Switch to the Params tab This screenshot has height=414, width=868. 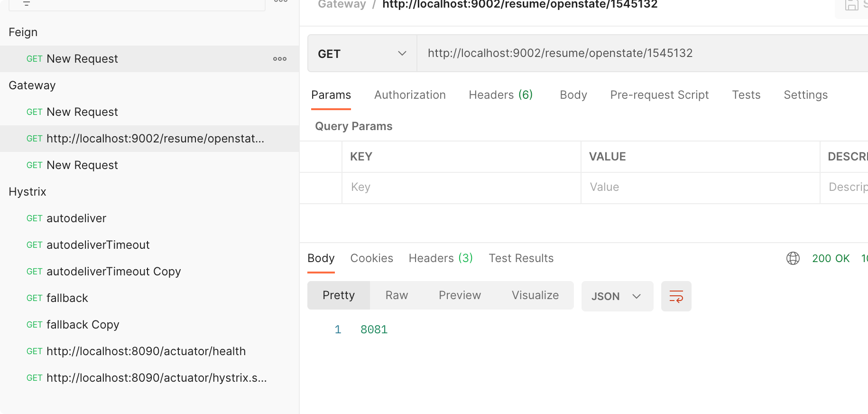click(x=331, y=95)
